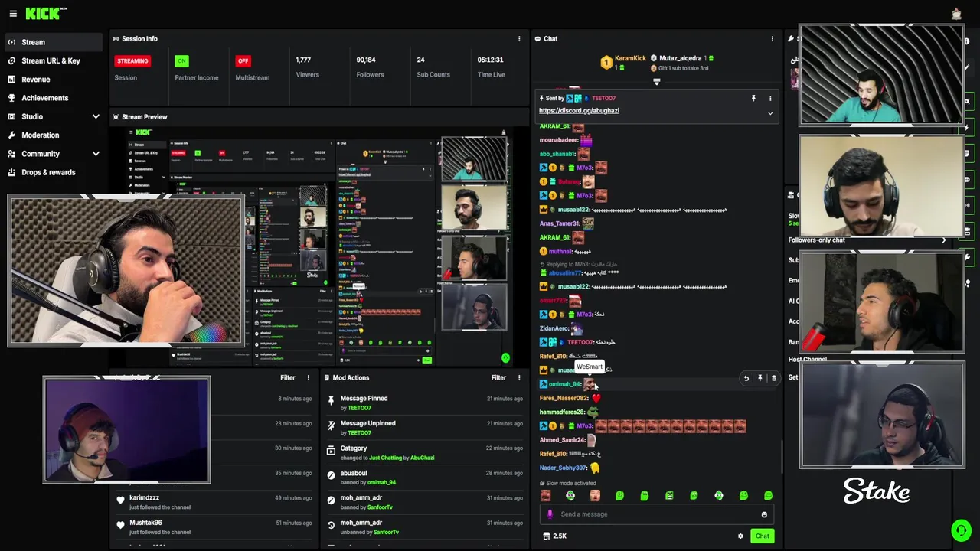The image size is (980, 551).
Task: Click the Revenue sidebar icon
Action: click(x=11, y=80)
